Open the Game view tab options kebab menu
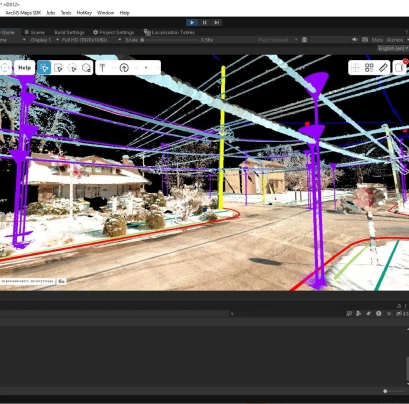The image size is (409, 404). [x=407, y=32]
